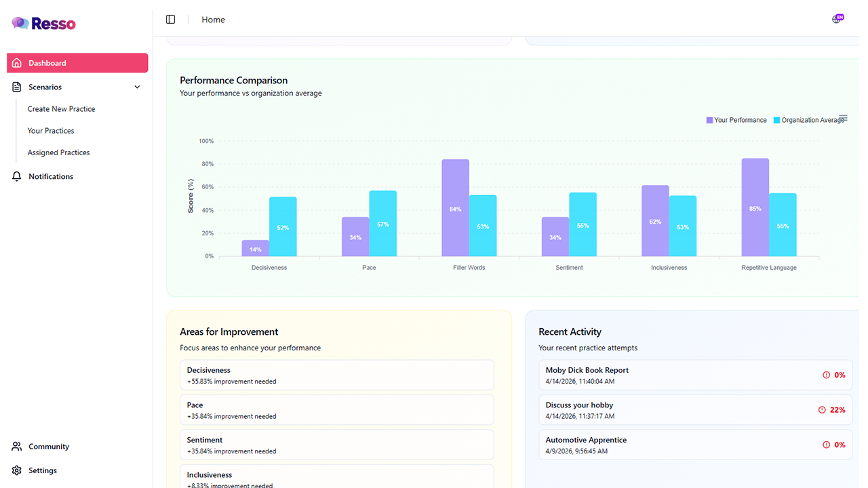
Task: Go to Assigned Practices
Action: tap(58, 152)
